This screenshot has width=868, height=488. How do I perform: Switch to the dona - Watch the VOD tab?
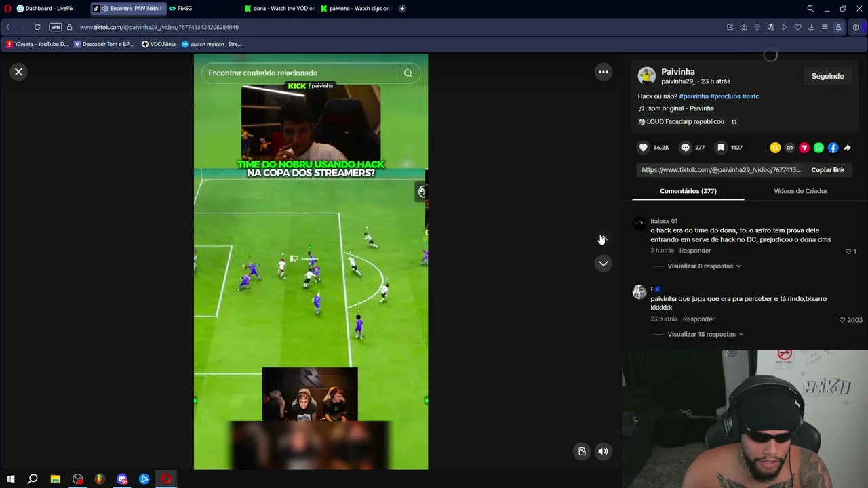click(279, 9)
